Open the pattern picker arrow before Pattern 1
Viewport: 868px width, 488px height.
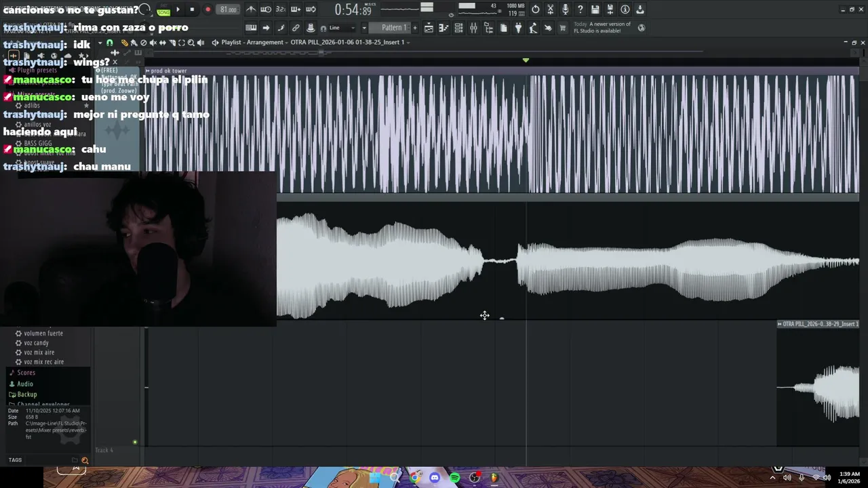pyautogui.click(x=364, y=28)
